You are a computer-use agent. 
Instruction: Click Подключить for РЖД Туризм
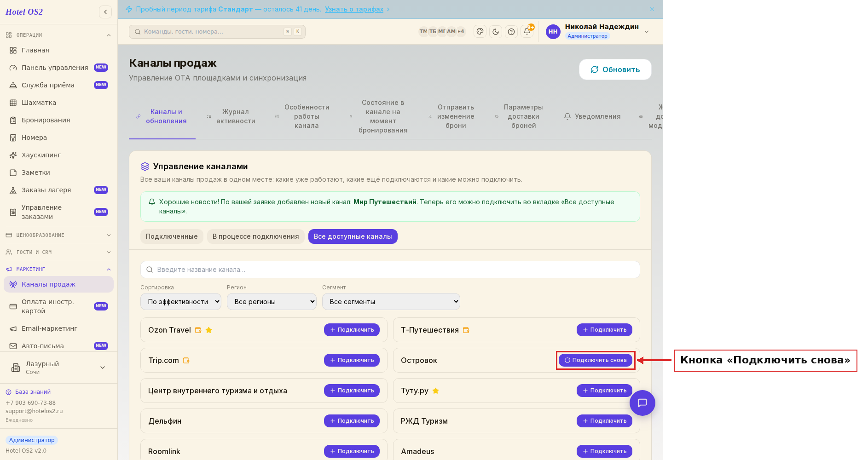pyautogui.click(x=604, y=421)
